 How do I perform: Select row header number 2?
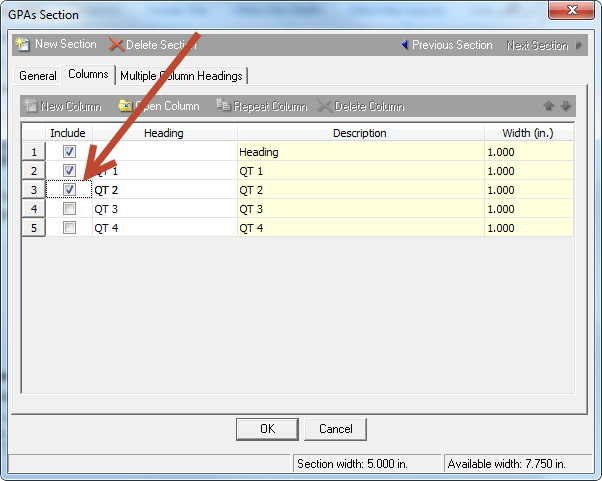(x=34, y=170)
